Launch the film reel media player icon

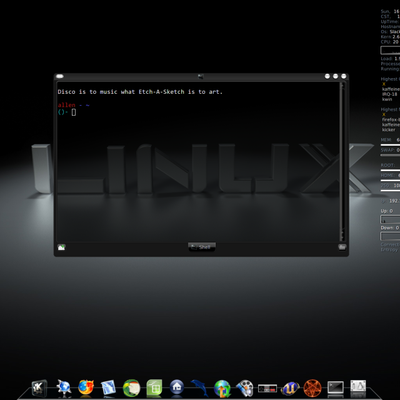click(x=245, y=388)
